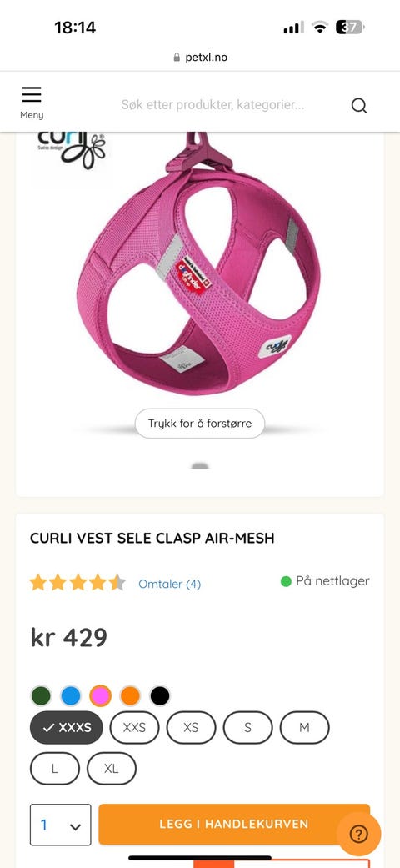Viewport: 400px width, 868px height.
Task: Tap the search magnifier icon
Action: (359, 105)
